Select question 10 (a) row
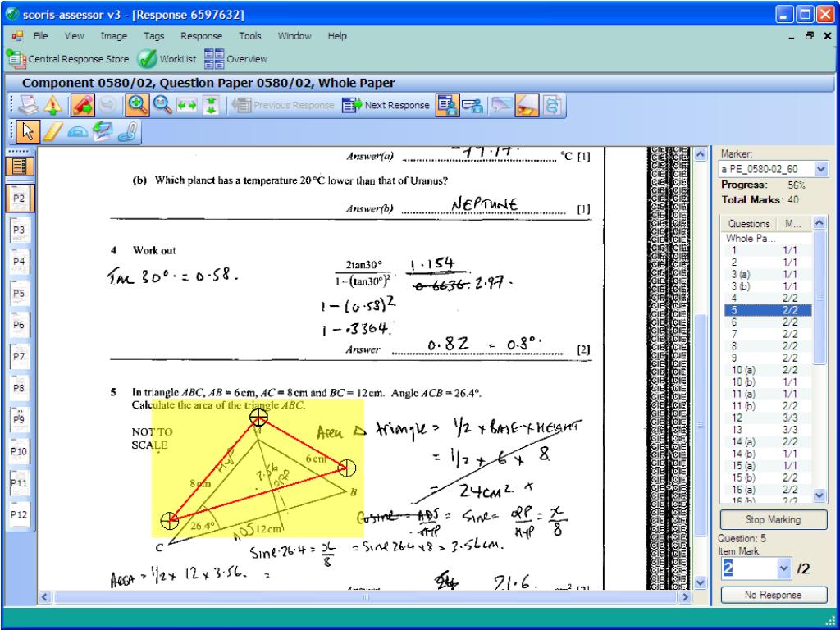Image resolution: width=840 pixels, height=630 pixels. pos(768,370)
